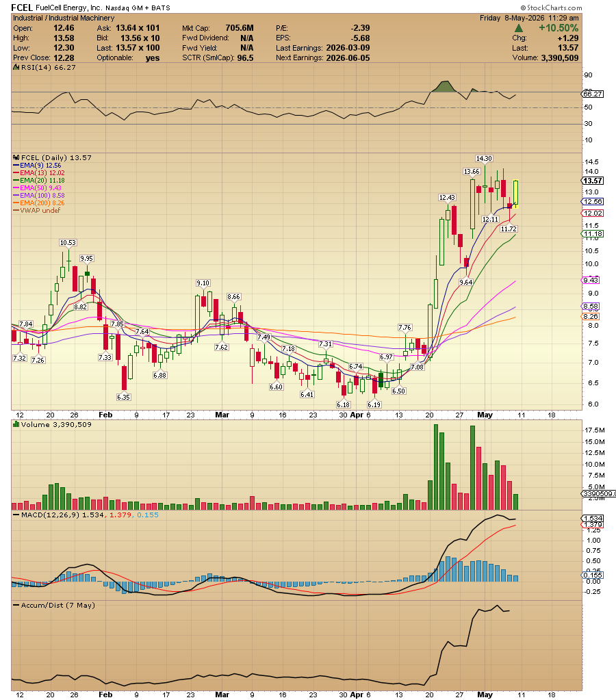Click the Open value 12.46
Image resolution: width=616 pixels, height=700 pixels.
point(64,28)
